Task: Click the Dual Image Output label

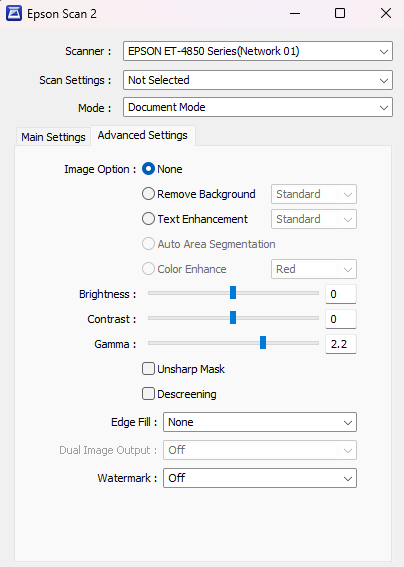Action: (x=108, y=450)
